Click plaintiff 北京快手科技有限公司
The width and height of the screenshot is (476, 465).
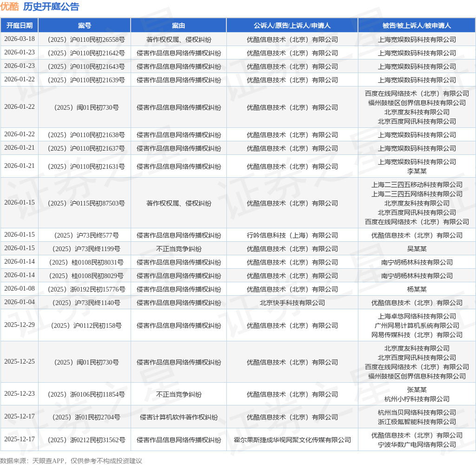pos(292,303)
